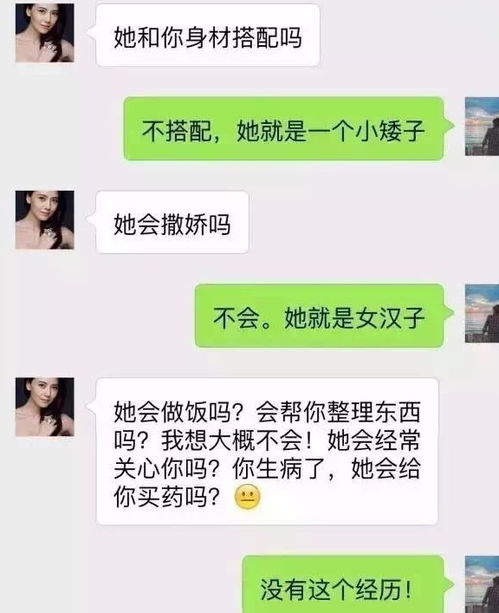This screenshot has height=613, width=499.
Task: Click word 女汉子 in green reply
Action: click(x=390, y=317)
